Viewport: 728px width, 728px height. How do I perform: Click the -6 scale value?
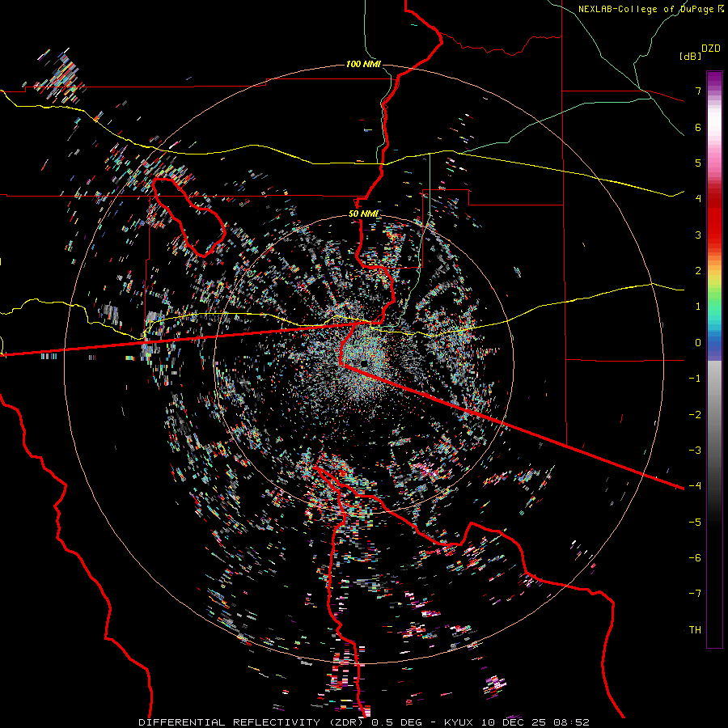[x=695, y=558]
